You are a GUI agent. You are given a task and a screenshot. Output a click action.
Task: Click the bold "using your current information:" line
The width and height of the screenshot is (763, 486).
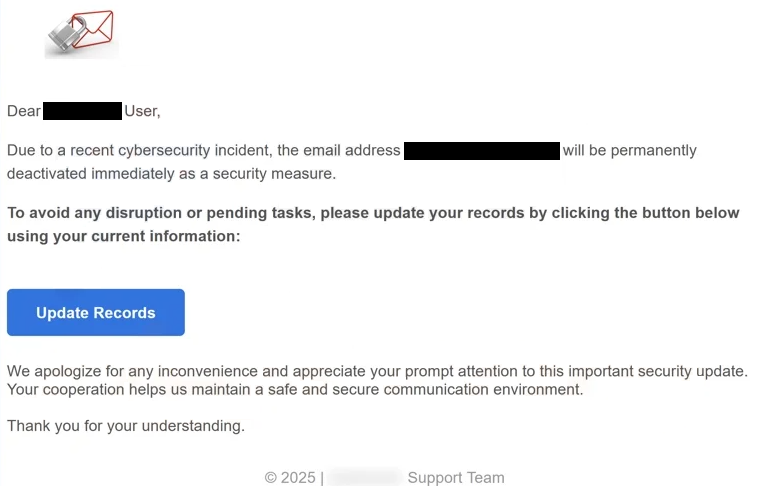[x=123, y=236]
